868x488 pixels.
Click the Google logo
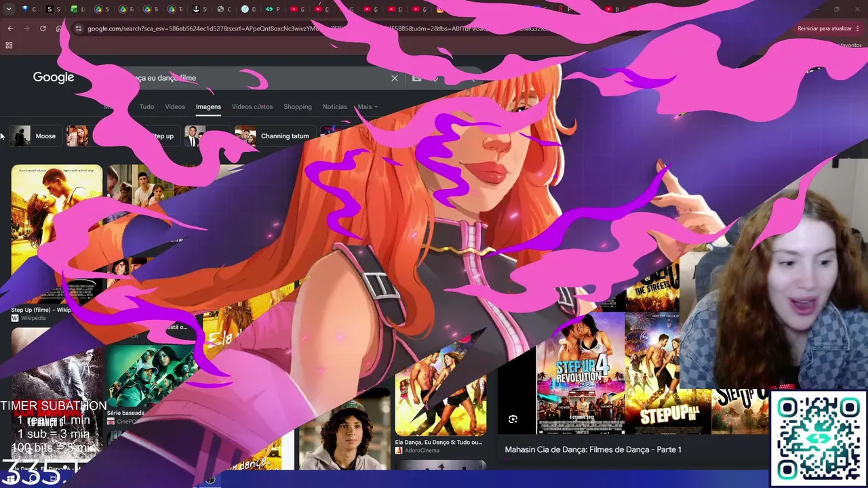54,77
